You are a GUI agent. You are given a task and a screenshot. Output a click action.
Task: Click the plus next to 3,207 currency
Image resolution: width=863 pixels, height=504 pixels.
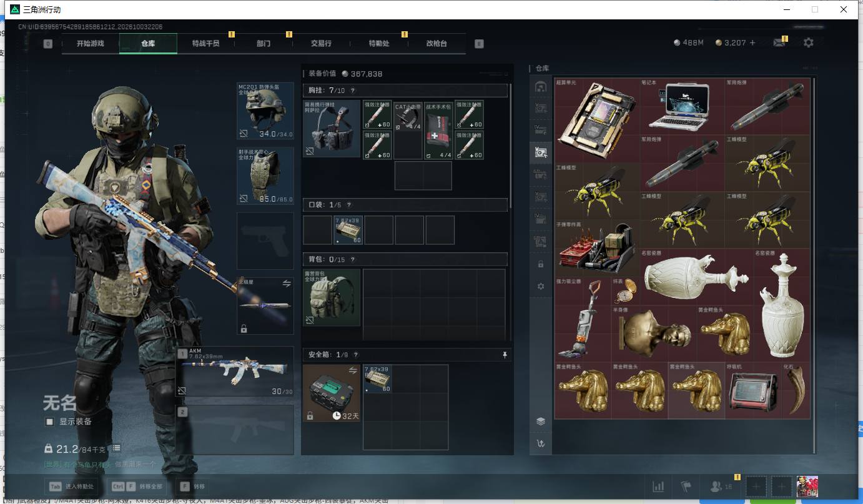(x=752, y=42)
